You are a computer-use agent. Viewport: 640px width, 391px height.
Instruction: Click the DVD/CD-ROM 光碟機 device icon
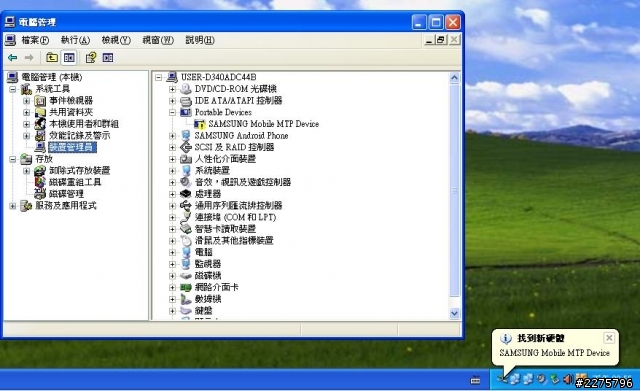point(186,89)
